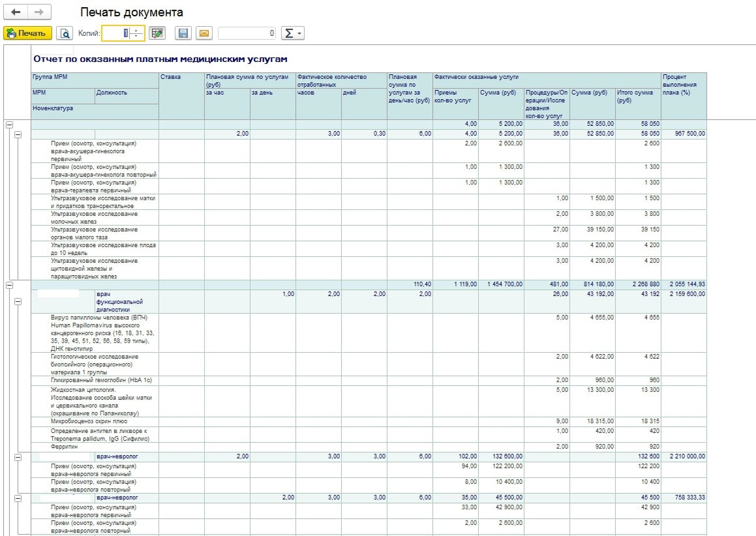This screenshot has width=756, height=536.
Task: Open print preview with magnifier icon
Action: pos(65,33)
